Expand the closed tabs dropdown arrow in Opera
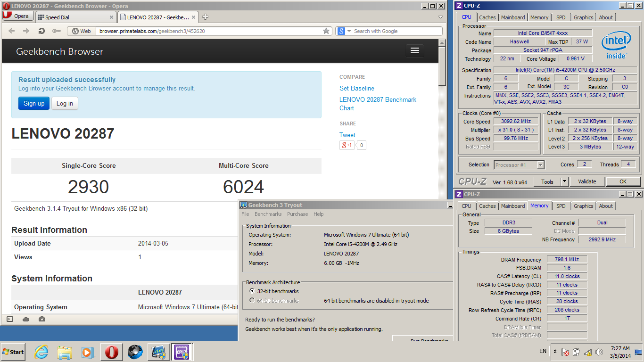Image resolution: width=644 pixels, height=362 pixels. coord(440,17)
